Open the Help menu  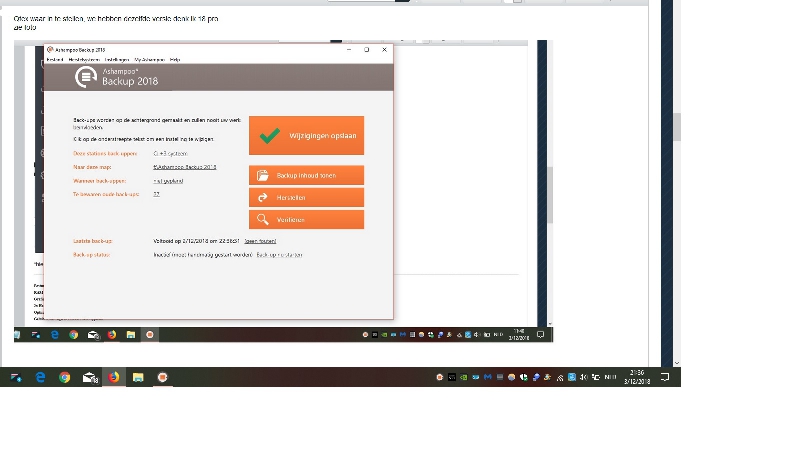click(x=175, y=60)
